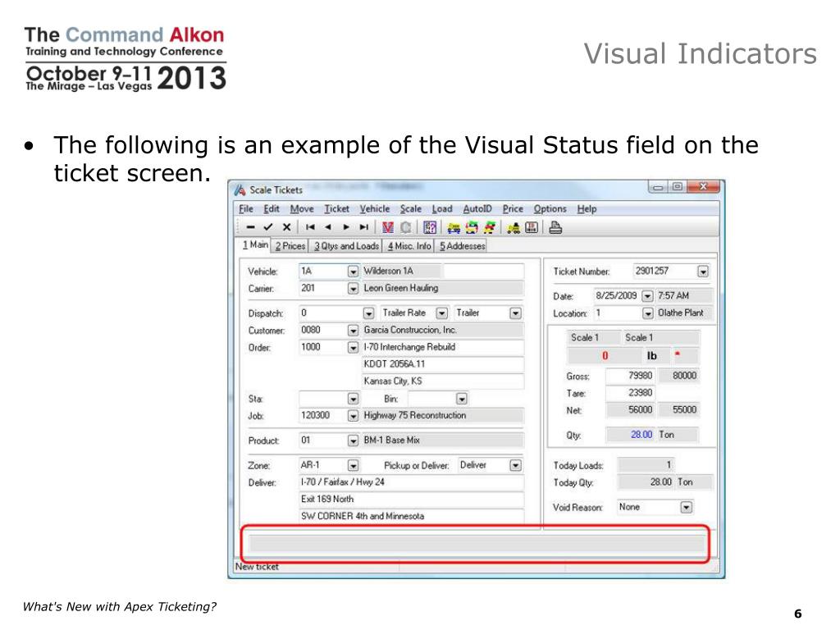Click the minus (delete) toolbar icon
This screenshot has width=840, height=630.
coord(250,227)
